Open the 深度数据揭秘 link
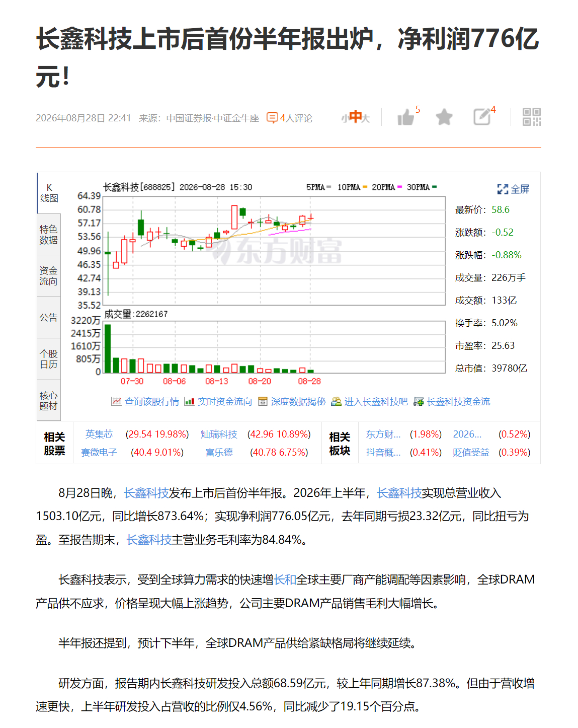Screen dimensions: 578x728 (x=298, y=401)
